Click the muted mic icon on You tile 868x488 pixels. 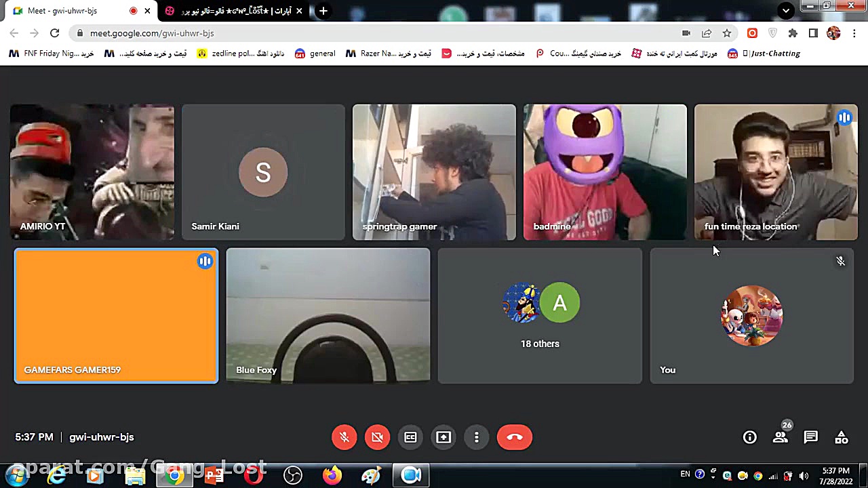pyautogui.click(x=841, y=261)
